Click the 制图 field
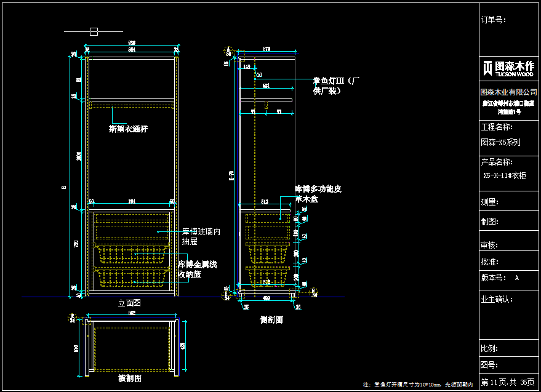 [490, 222]
